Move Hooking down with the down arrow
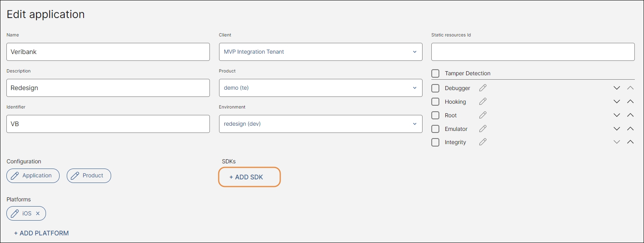 [617, 102]
